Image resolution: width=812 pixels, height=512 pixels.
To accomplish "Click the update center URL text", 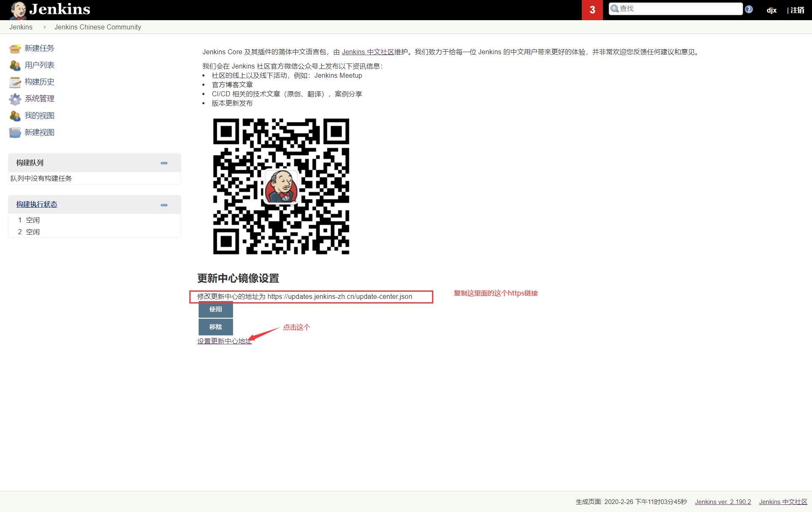I will coord(340,297).
